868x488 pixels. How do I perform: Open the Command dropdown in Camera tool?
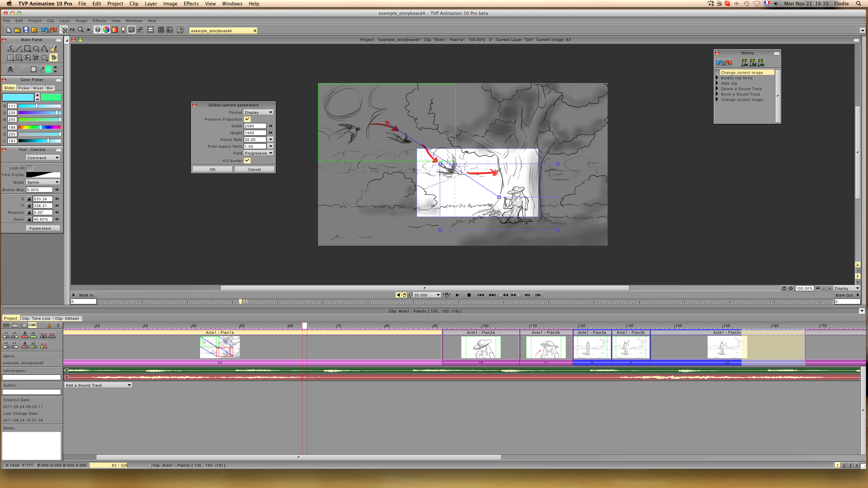tap(43, 158)
